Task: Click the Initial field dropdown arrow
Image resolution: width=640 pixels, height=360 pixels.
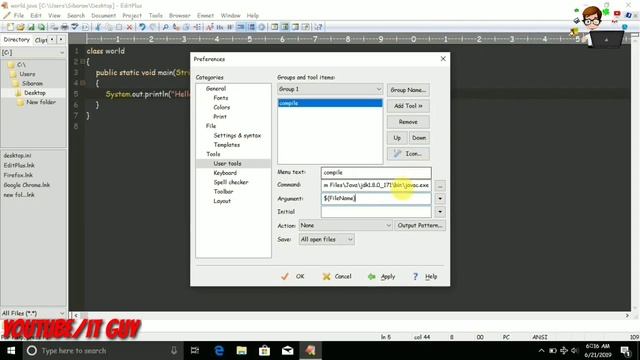Action: click(440, 211)
